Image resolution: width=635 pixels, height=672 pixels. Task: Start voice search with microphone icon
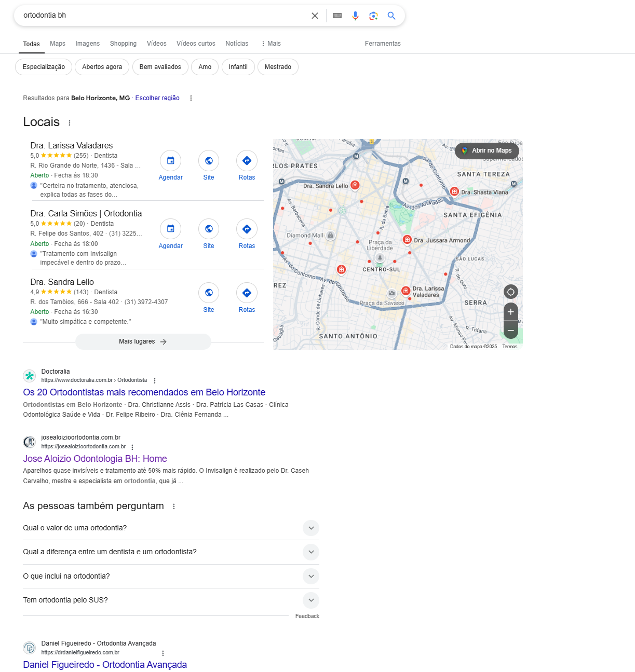point(355,16)
